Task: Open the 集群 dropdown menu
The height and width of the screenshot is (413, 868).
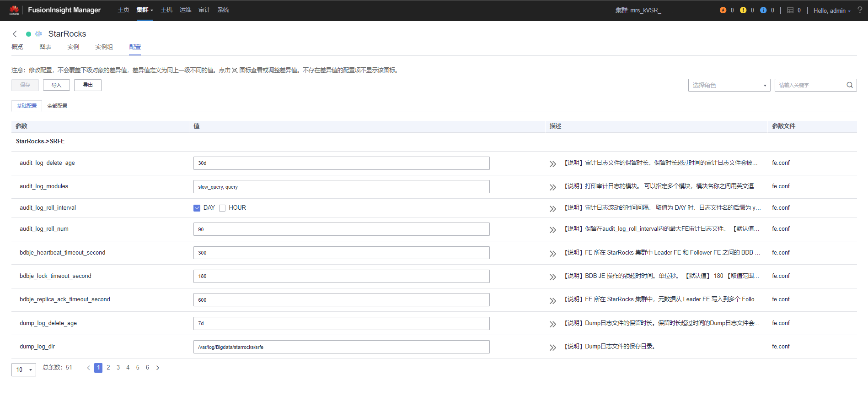Action: click(145, 10)
